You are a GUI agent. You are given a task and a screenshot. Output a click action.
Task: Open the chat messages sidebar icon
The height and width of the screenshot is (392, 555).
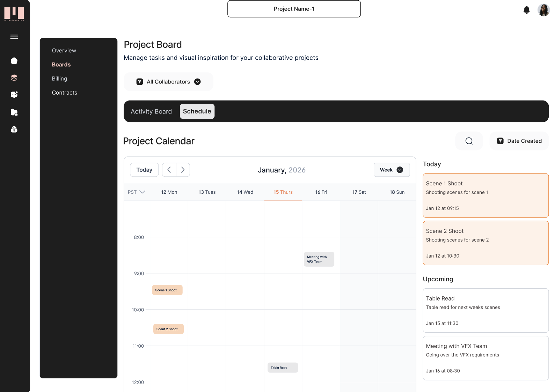(14, 95)
